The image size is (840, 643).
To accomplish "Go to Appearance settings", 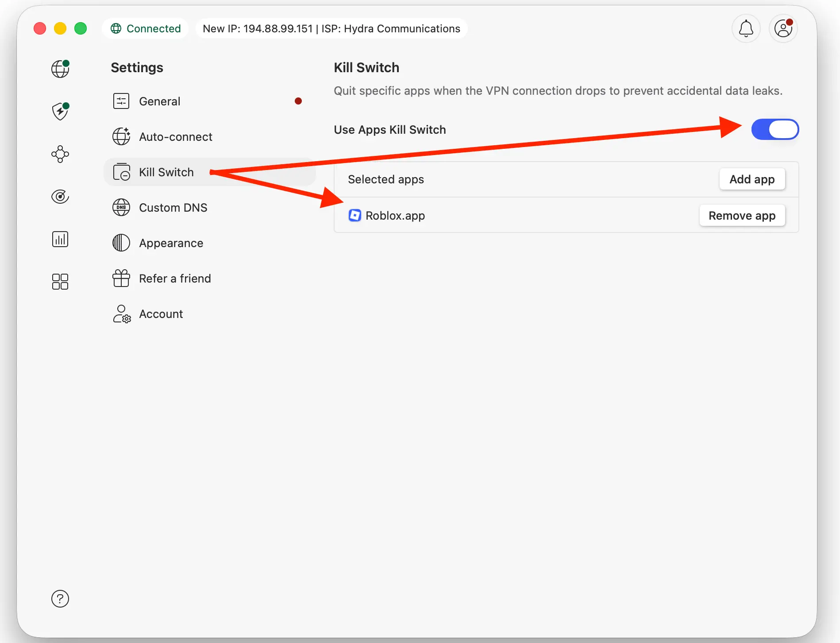I will [x=171, y=243].
